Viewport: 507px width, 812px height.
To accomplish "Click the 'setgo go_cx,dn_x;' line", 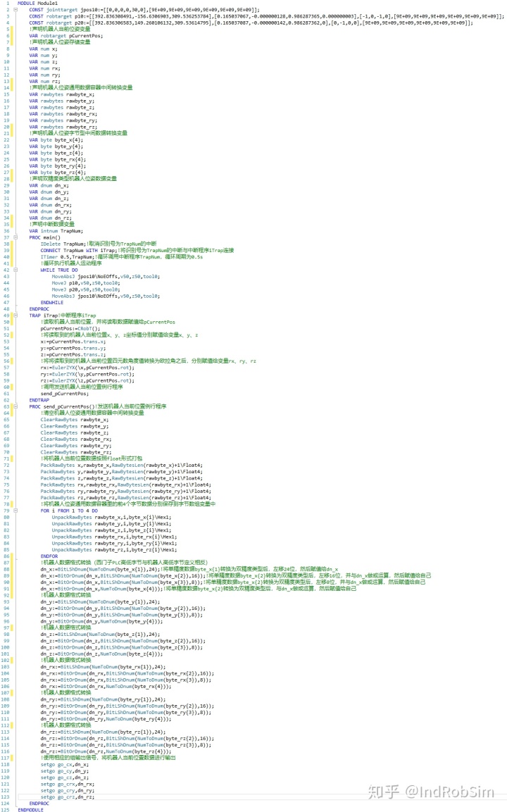I will click(x=65, y=764).
